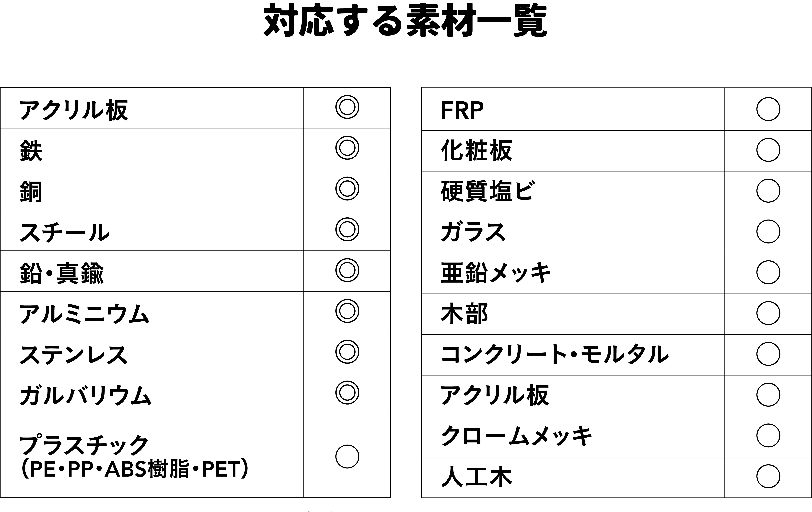This screenshot has width=812, height=512.
Task: Click the single circle beside プラスチック
Action: [347, 457]
